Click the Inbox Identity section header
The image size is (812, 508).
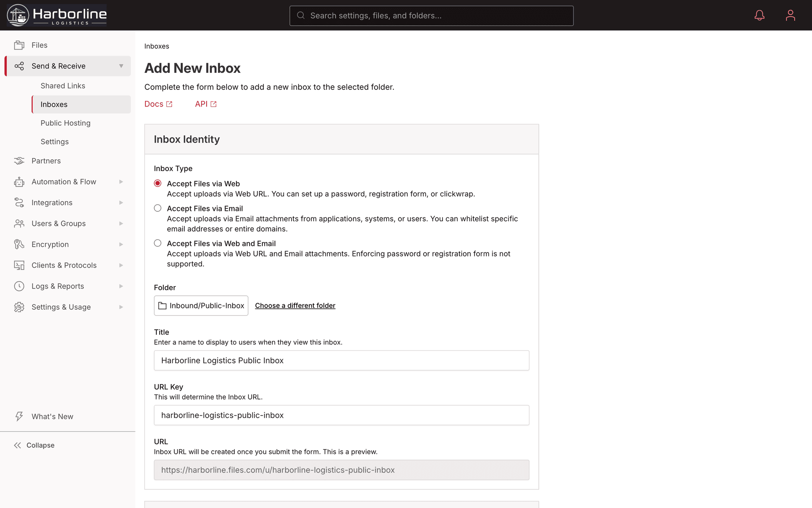pos(341,139)
